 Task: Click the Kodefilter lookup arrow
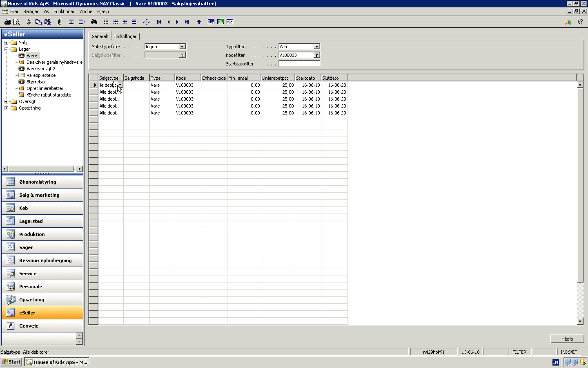(316, 55)
